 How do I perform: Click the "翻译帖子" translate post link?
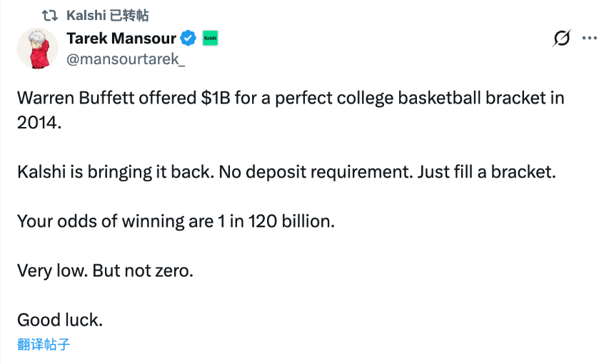click(44, 345)
